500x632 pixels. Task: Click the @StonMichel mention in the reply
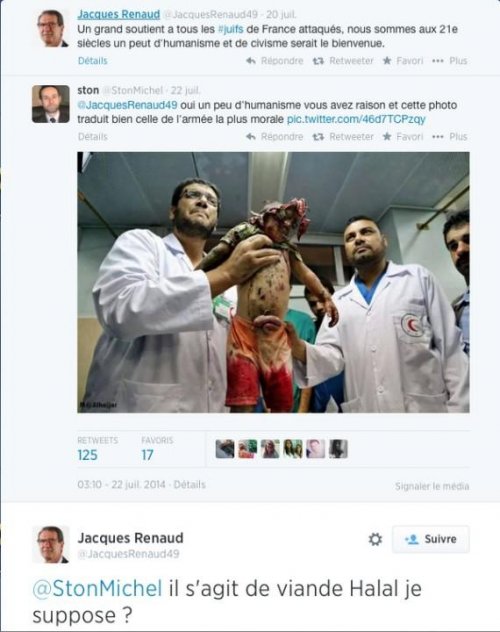[97, 588]
